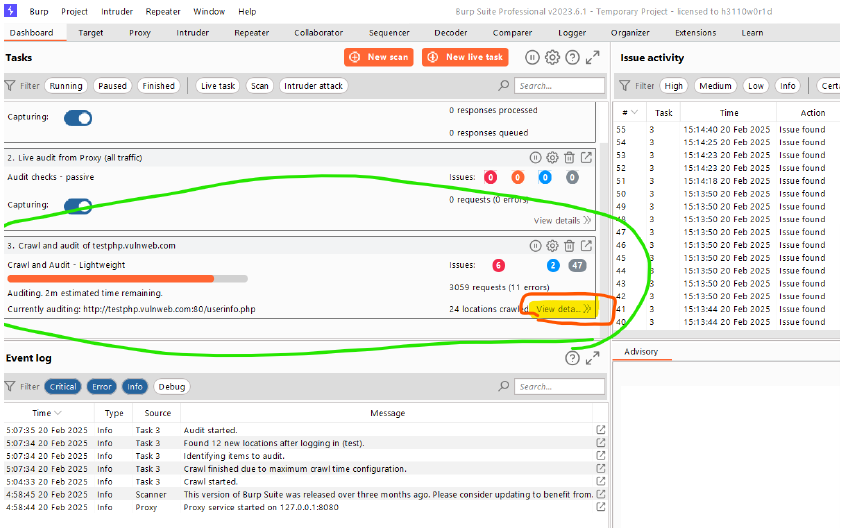Toggle the Finished task filter
The height and width of the screenshot is (532, 844).
[x=158, y=86]
